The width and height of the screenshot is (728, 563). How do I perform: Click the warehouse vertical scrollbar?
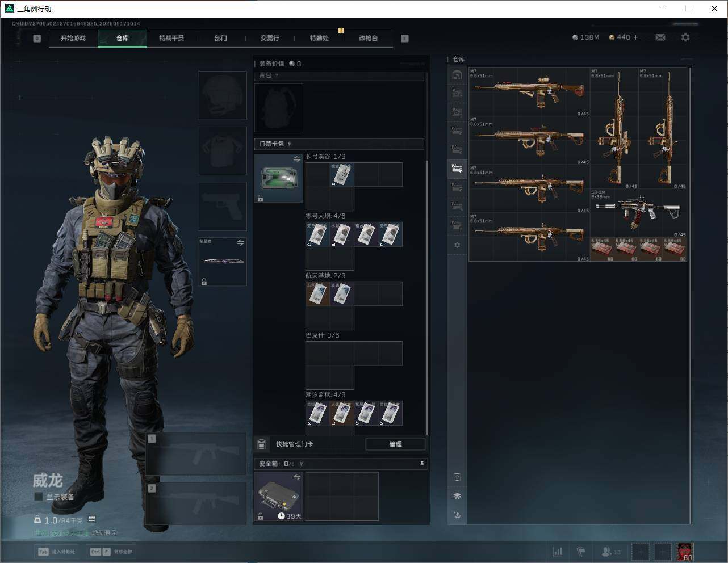pyautogui.click(x=690, y=295)
